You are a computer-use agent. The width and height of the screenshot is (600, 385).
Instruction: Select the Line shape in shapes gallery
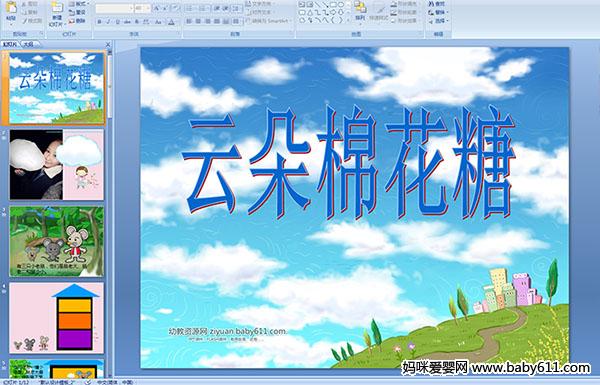[x=318, y=4]
